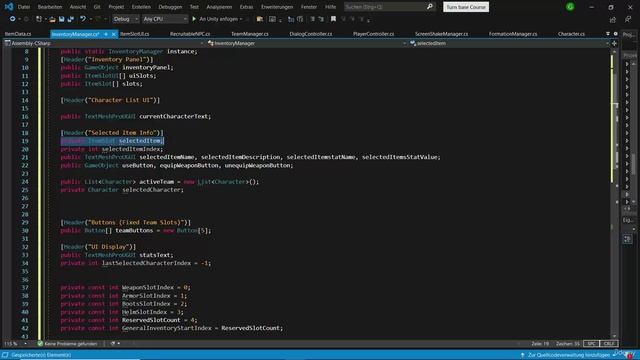Switch to the DialogController.cs tab
This screenshot has height=360, width=640.
[x=311, y=34]
